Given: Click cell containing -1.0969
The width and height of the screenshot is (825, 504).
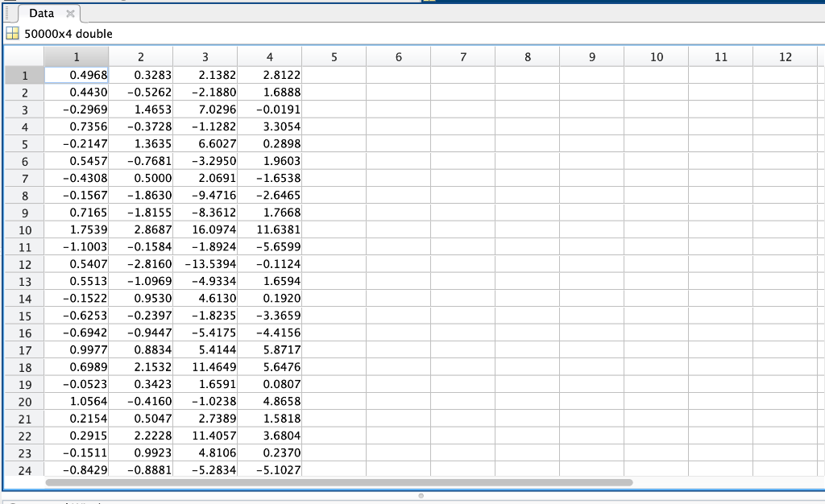Looking at the screenshot, I should click(x=141, y=281).
